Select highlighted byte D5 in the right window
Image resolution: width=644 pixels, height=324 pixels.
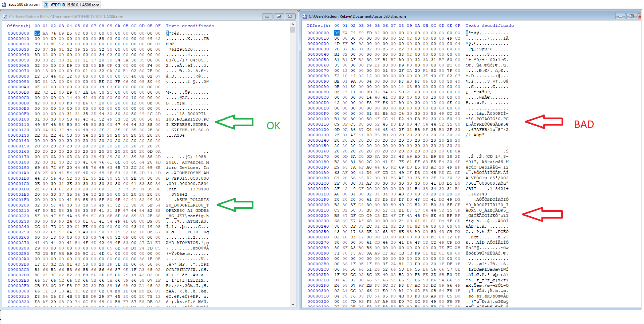click(x=337, y=33)
